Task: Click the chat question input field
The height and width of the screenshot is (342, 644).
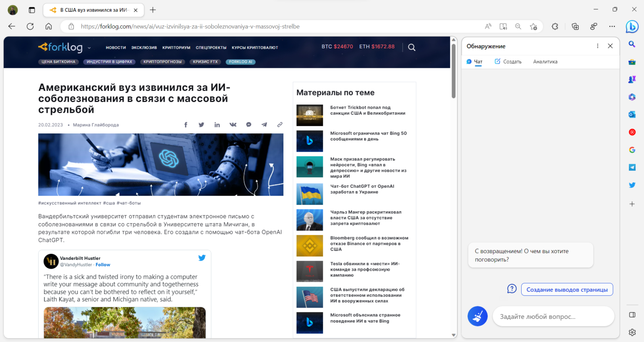Action: pos(553,316)
